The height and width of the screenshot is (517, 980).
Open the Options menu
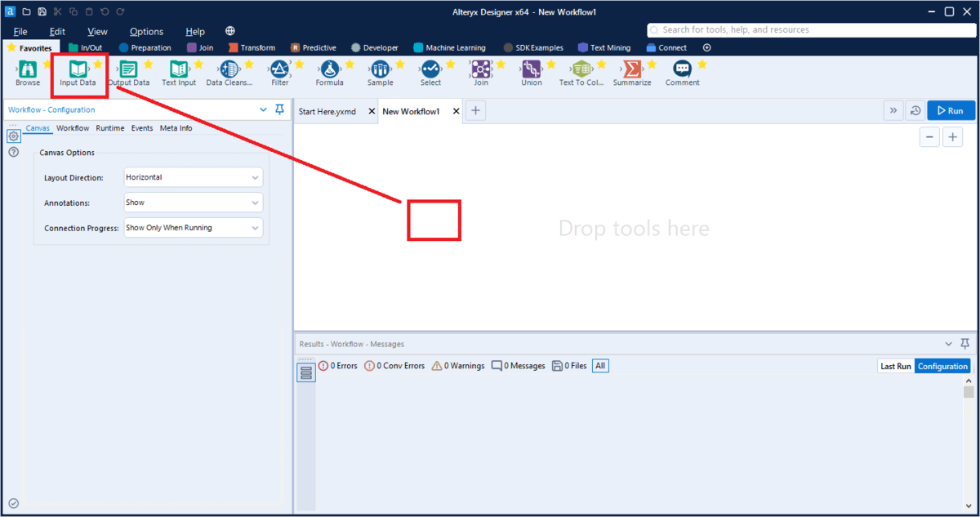point(147,31)
